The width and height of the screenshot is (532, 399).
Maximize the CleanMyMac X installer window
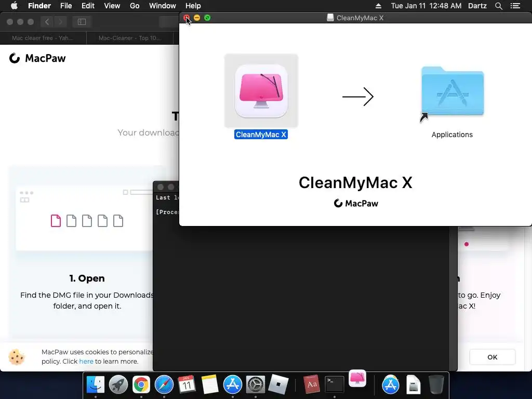207,18
